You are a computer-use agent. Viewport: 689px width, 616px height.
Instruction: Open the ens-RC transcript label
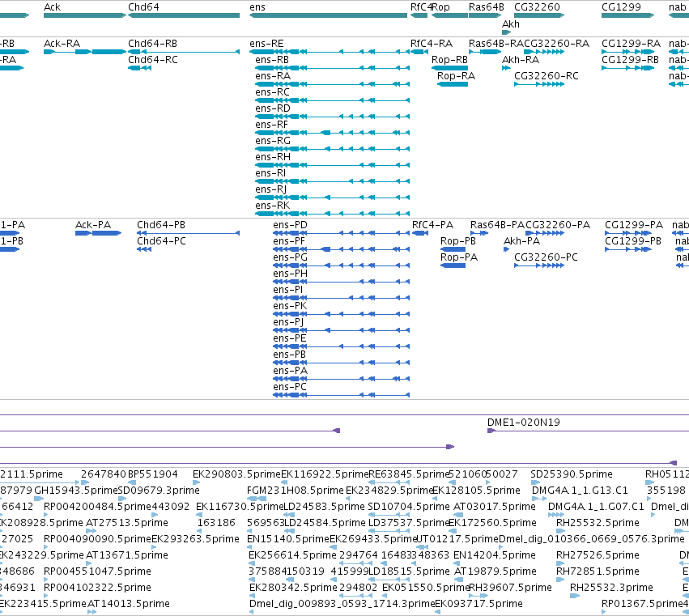[x=272, y=92]
